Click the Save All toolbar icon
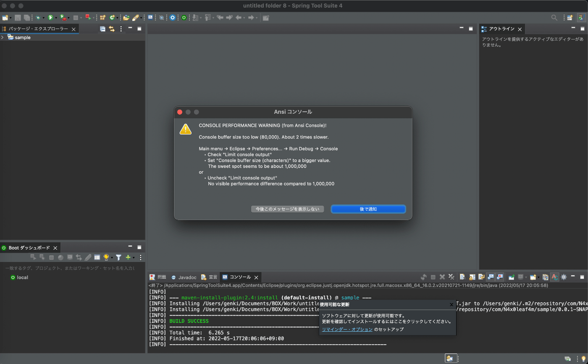Image resolution: width=588 pixels, height=364 pixels. 26,18
